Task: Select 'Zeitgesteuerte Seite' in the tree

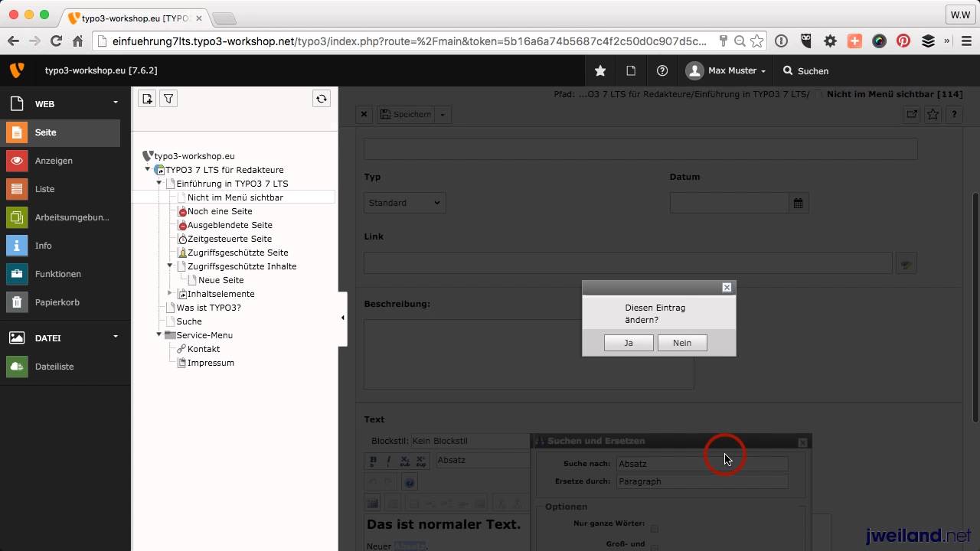Action: click(x=230, y=239)
